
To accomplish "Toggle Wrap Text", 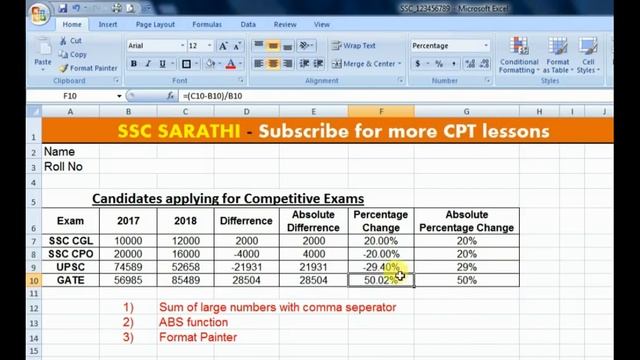I will coord(353,46).
